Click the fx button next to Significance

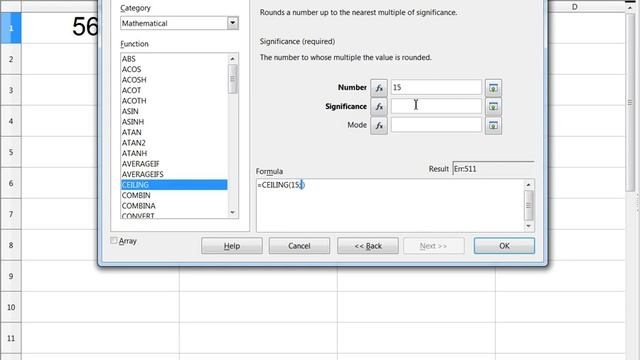(x=379, y=107)
